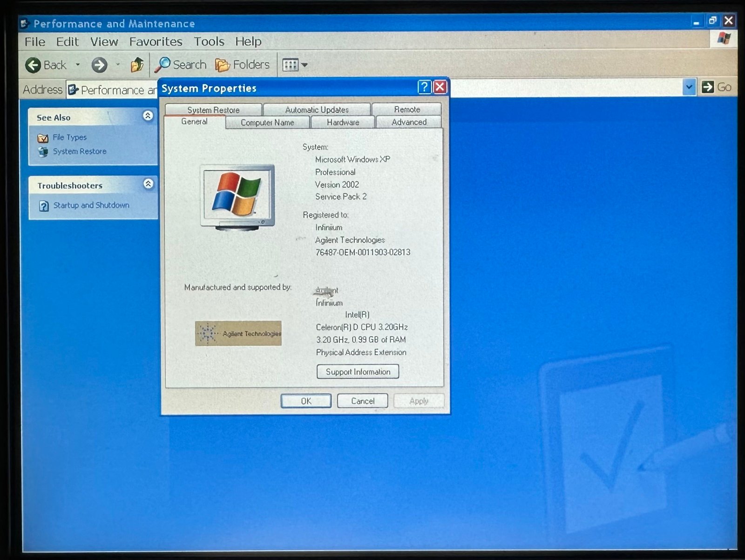Minimize the Performance and Maintenance window
Viewport: 745px width, 560px height.
[696, 21]
